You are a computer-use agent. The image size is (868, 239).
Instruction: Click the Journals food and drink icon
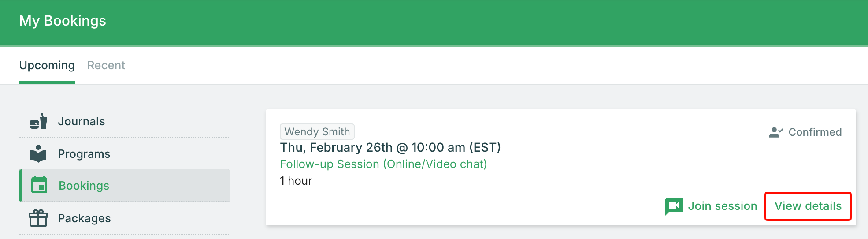pos(38,121)
